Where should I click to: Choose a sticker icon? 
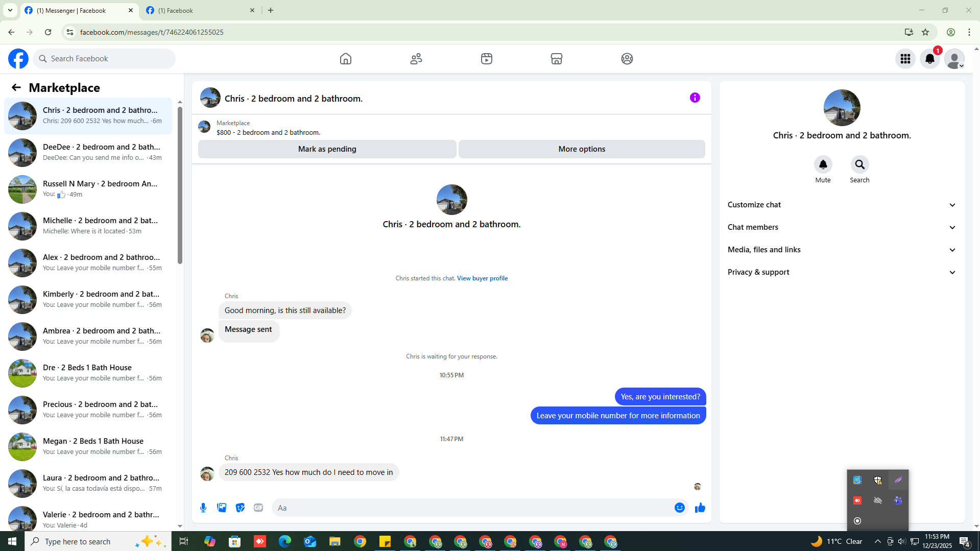240,508
